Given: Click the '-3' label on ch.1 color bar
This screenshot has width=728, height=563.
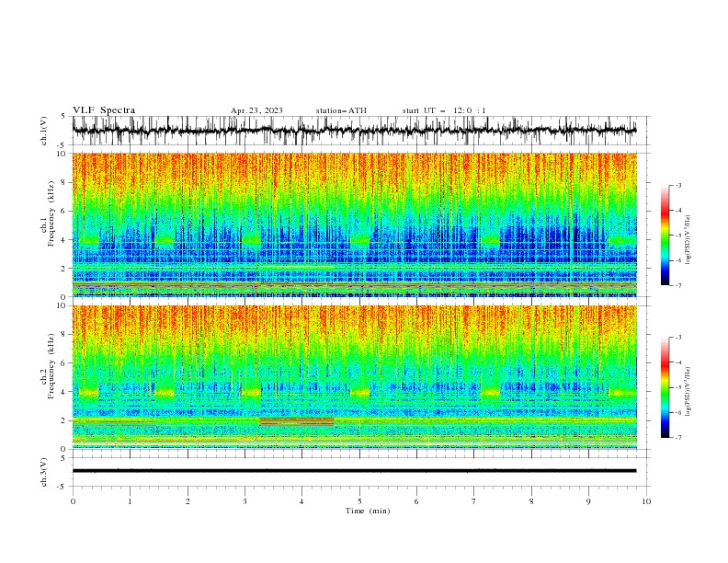Looking at the screenshot, I should pos(677,185).
